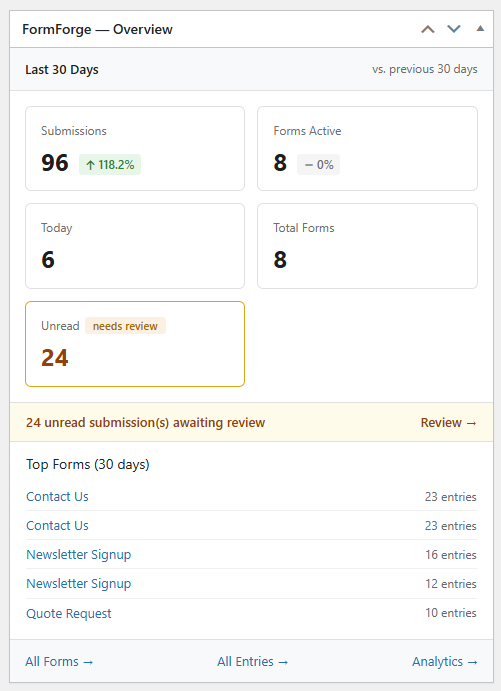This screenshot has height=691, width=501.
Task: Click '24 unread submission(s) awaiting review' text
Action: 145,423
